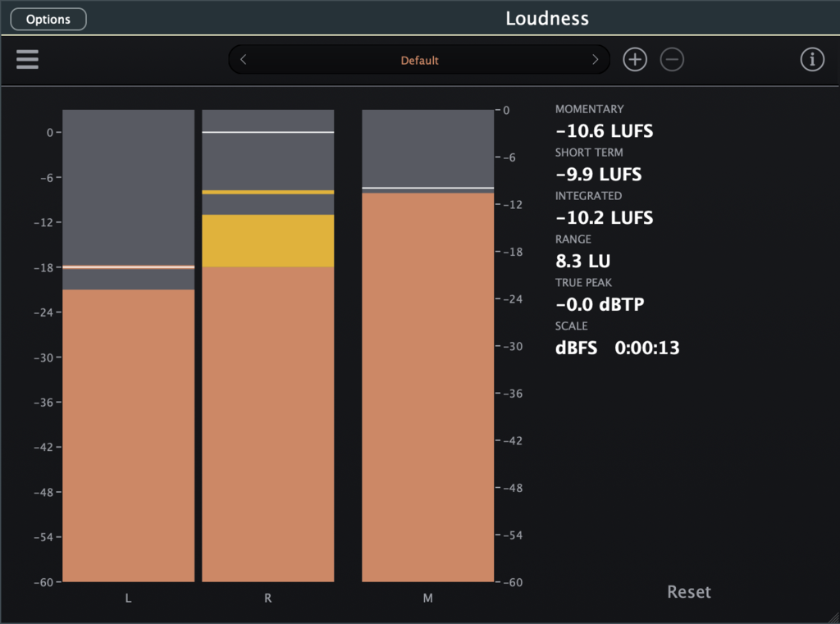Open the info icon
Viewport: 840px width, 624px height.
click(x=812, y=60)
